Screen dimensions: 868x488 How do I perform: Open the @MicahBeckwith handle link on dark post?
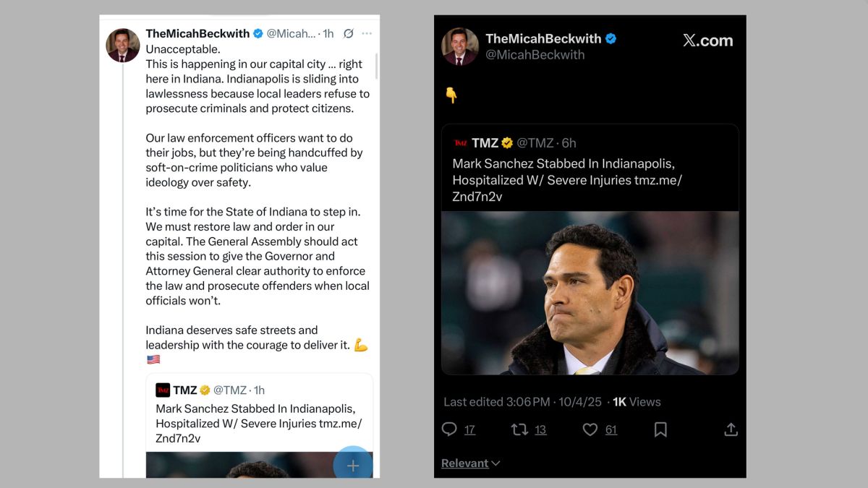pyautogui.click(x=535, y=55)
